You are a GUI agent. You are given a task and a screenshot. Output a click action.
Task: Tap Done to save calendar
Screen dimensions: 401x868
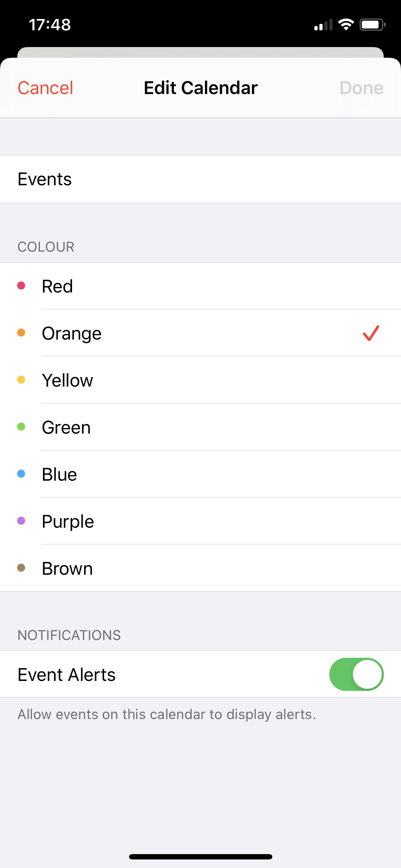pos(361,88)
